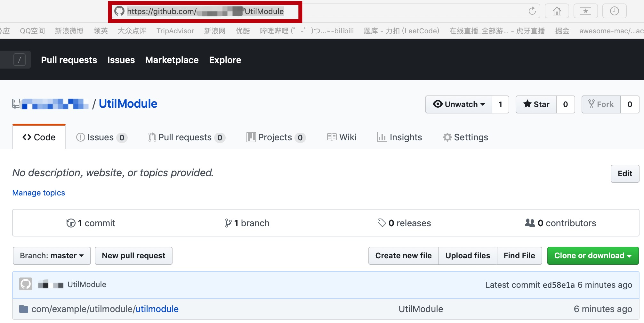Click the Issues tab counter badge
644x323 pixels.
point(122,137)
